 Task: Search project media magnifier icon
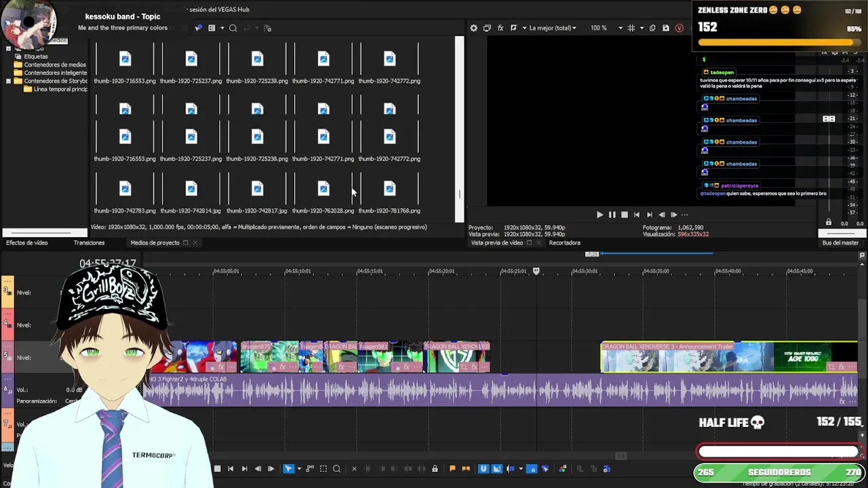coord(233,28)
